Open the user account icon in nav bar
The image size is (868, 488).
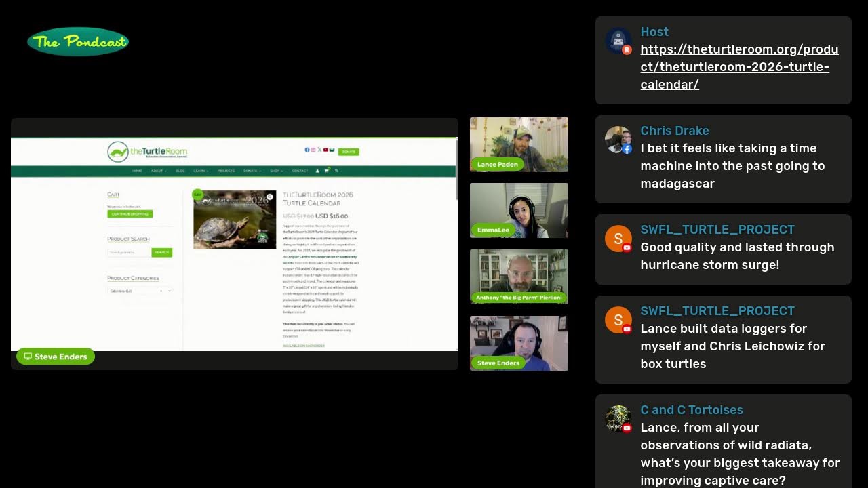tap(317, 171)
